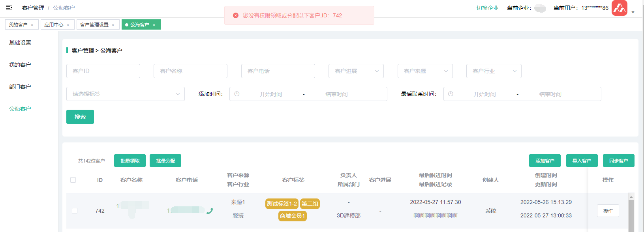Open the user menu caret dropdown
This screenshot has width=644, height=232.
633,12
